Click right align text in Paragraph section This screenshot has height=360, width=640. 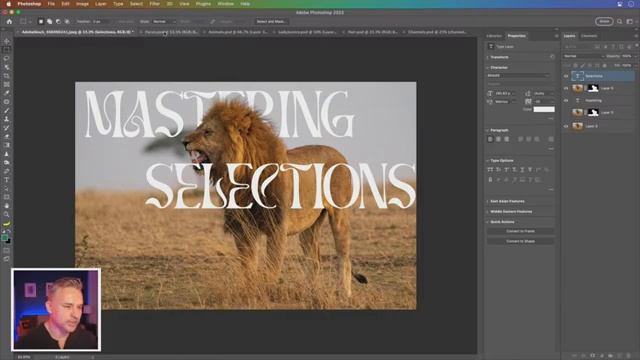click(507, 139)
